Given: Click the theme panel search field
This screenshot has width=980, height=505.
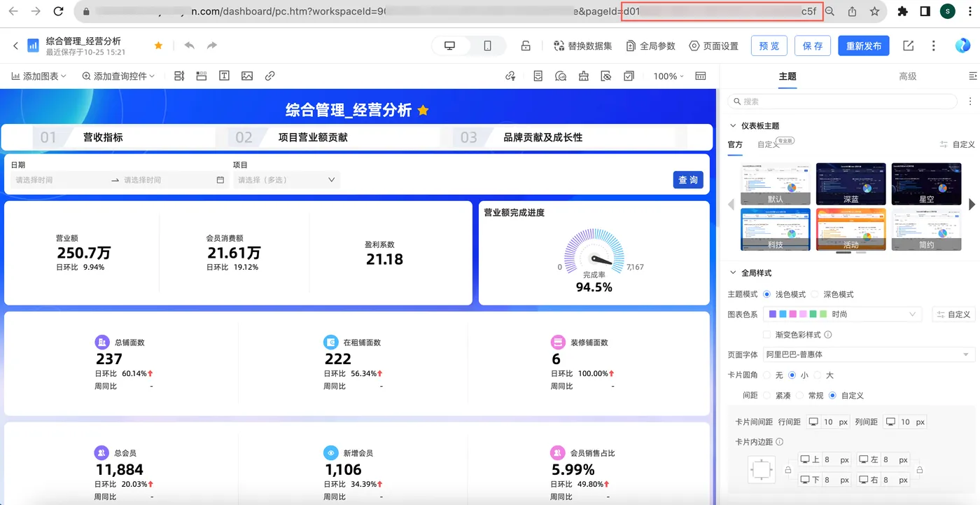Looking at the screenshot, I should 843,102.
